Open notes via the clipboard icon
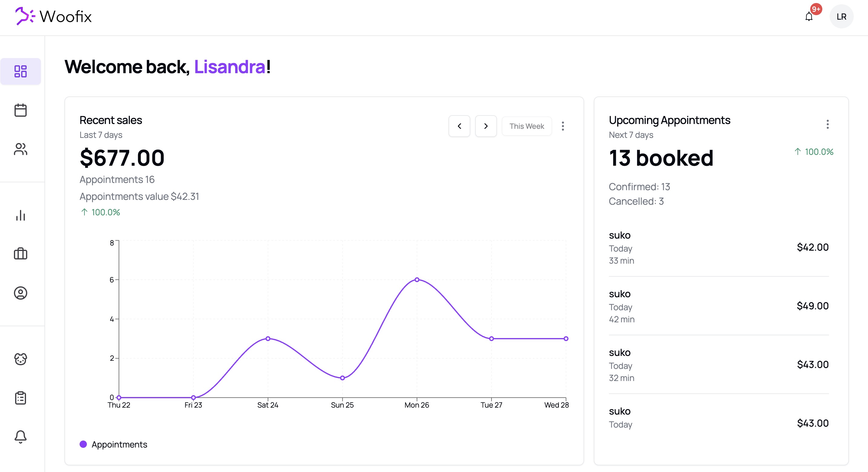The width and height of the screenshot is (868, 472). 21,398
